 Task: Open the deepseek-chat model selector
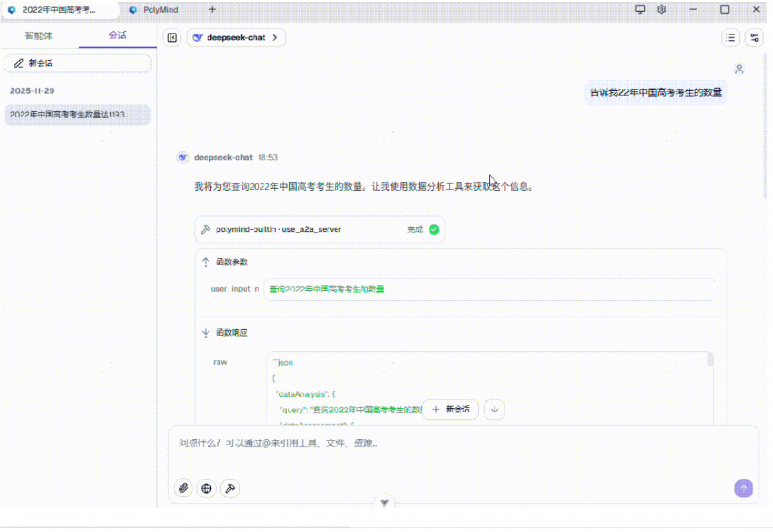pyautogui.click(x=237, y=38)
